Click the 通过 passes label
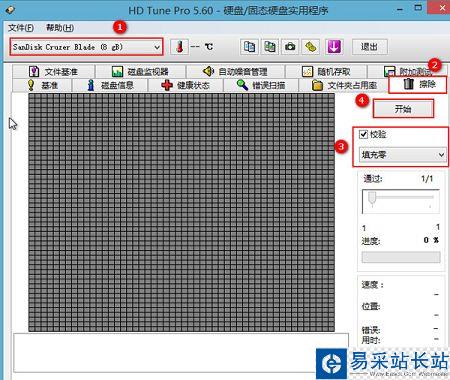The width and height of the screenshot is (450, 380). click(x=373, y=179)
